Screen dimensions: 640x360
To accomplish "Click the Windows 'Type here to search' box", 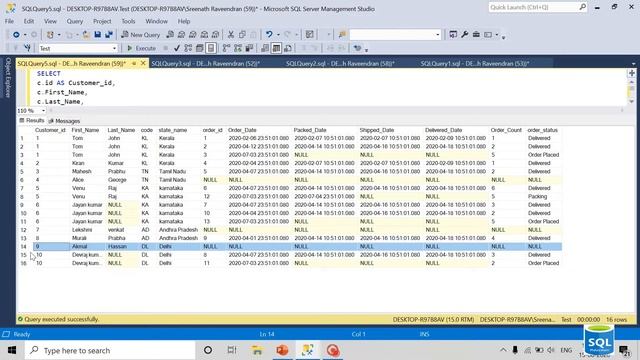I will (110, 350).
